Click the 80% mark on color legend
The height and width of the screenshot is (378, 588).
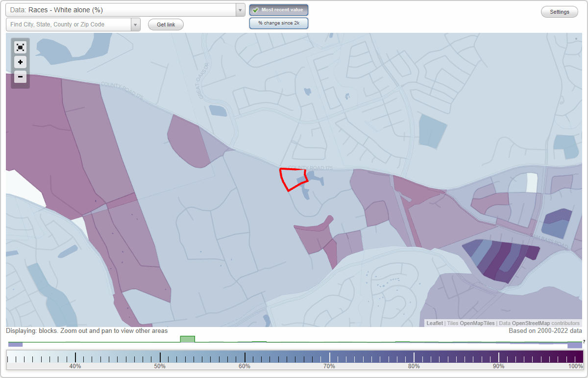click(x=414, y=366)
